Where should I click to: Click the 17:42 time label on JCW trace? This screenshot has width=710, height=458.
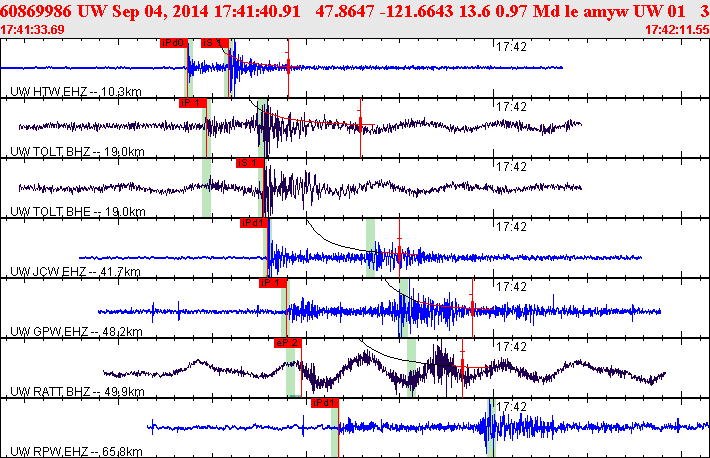click(x=511, y=227)
